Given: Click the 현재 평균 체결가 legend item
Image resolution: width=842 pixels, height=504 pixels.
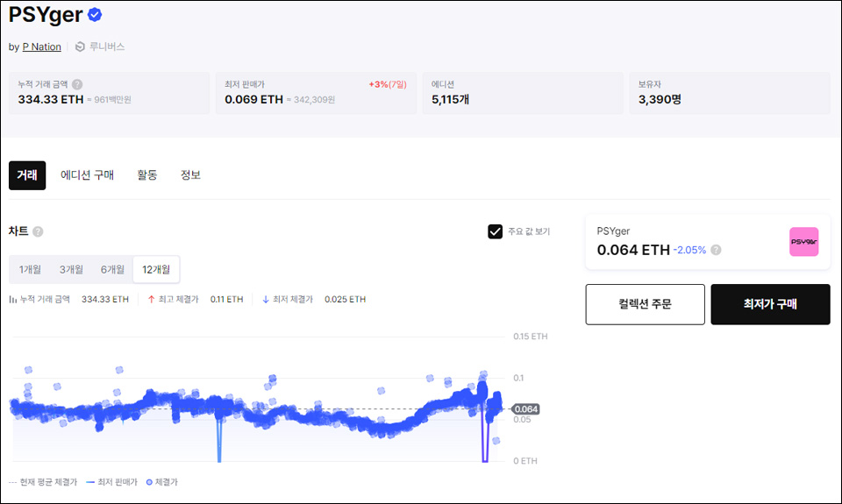Looking at the screenshot, I should click(44, 482).
